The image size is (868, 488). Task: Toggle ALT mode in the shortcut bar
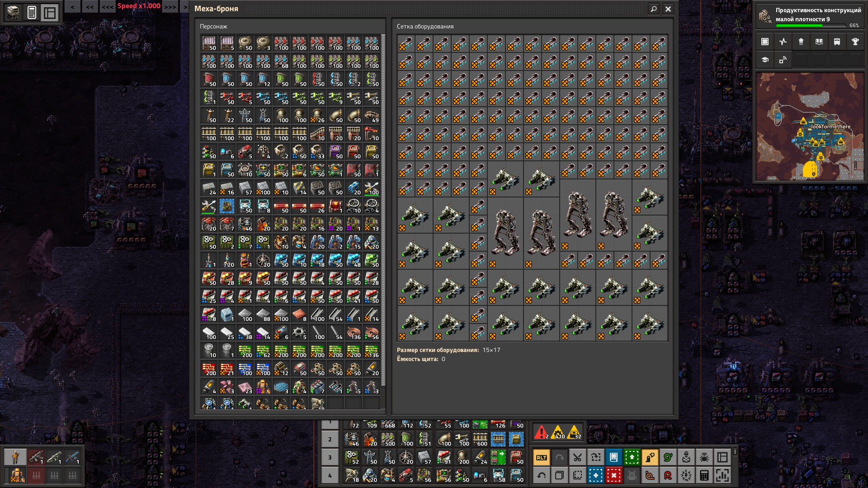tap(541, 457)
